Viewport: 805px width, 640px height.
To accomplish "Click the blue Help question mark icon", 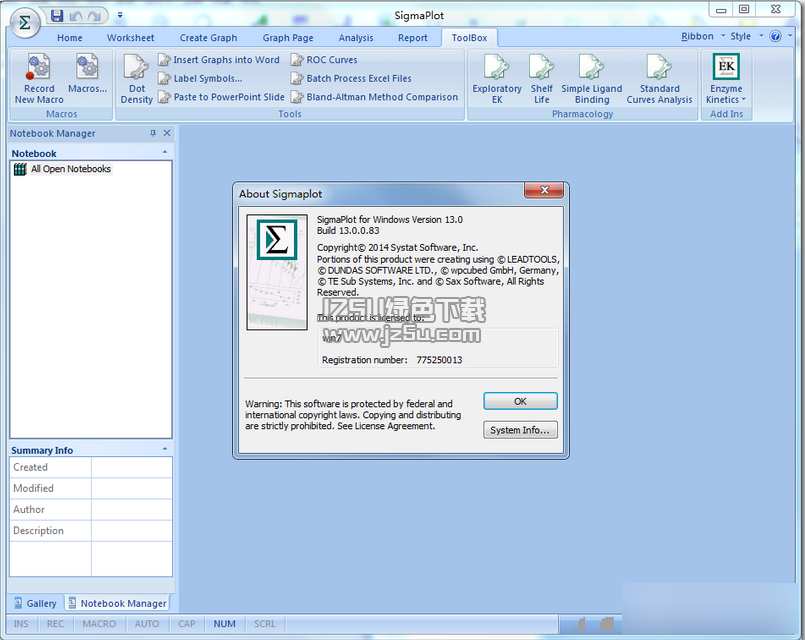I will coord(776,36).
